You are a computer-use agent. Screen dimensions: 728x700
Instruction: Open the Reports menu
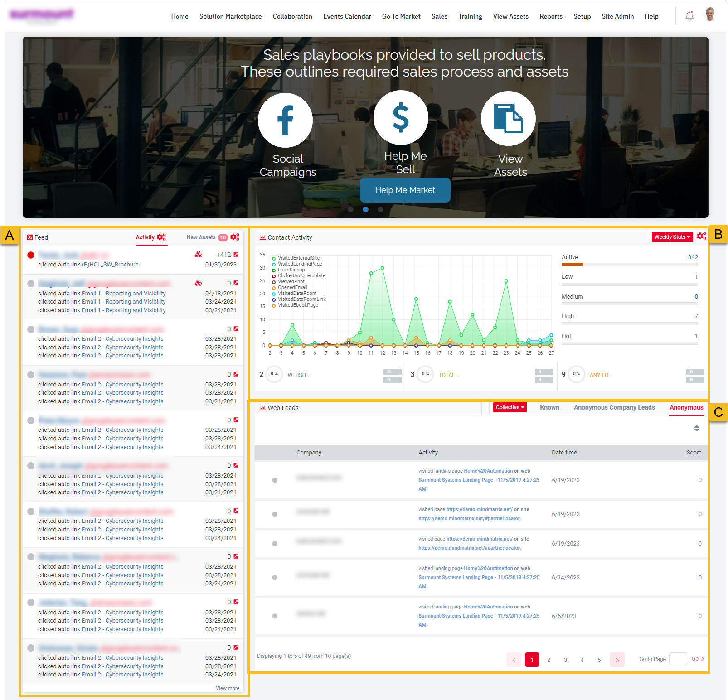tap(551, 16)
